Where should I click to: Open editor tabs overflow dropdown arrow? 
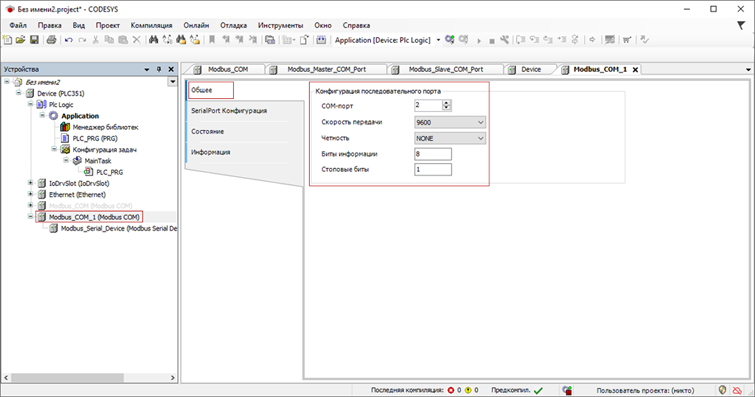(748, 70)
